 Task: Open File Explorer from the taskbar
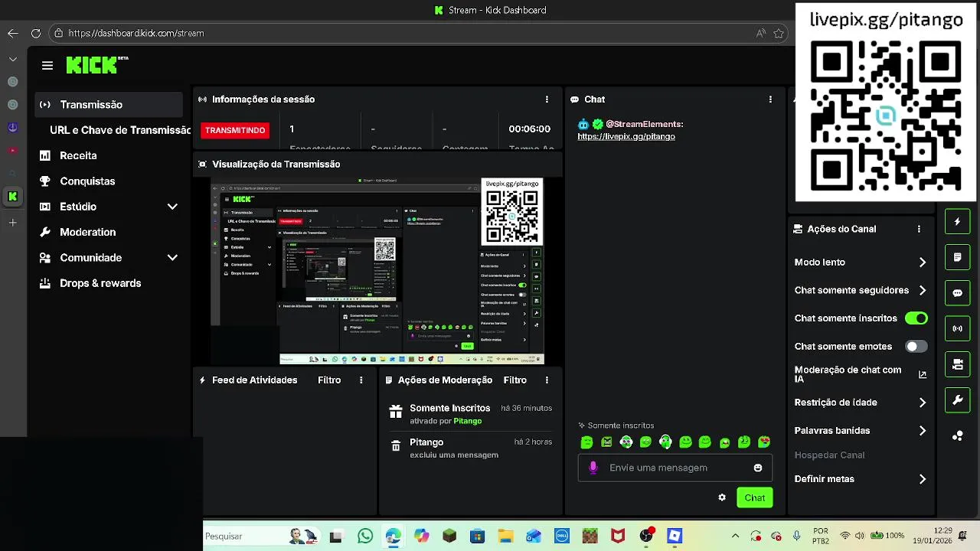(x=505, y=536)
